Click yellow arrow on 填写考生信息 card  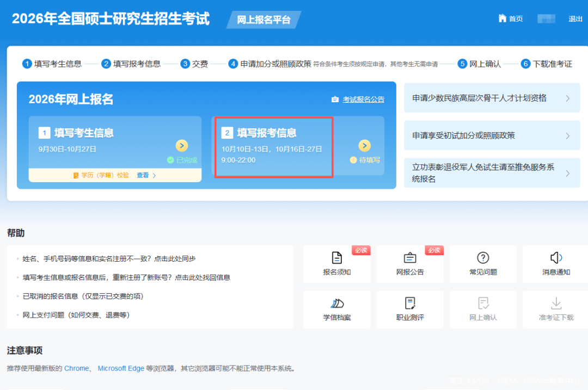pyautogui.click(x=182, y=146)
